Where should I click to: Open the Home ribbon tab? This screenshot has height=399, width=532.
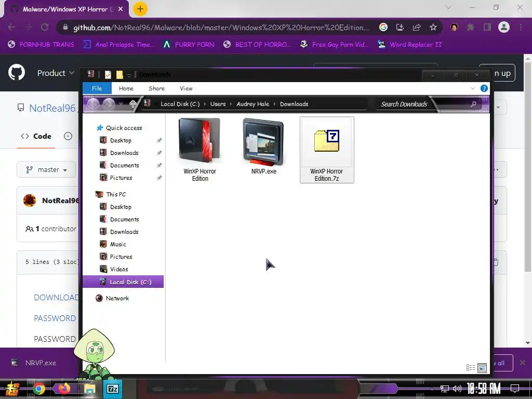(x=126, y=88)
